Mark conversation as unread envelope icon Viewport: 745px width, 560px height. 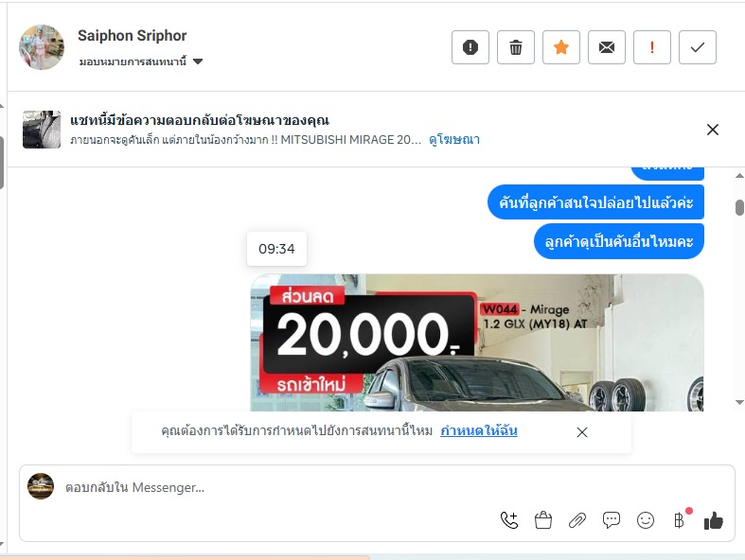tap(606, 47)
